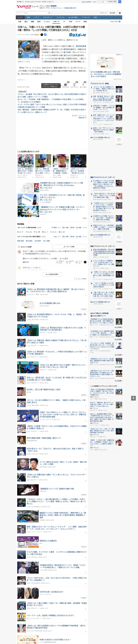Open the 大谷 翔平 player link
The image size is (138, 644).
(38, 241)
